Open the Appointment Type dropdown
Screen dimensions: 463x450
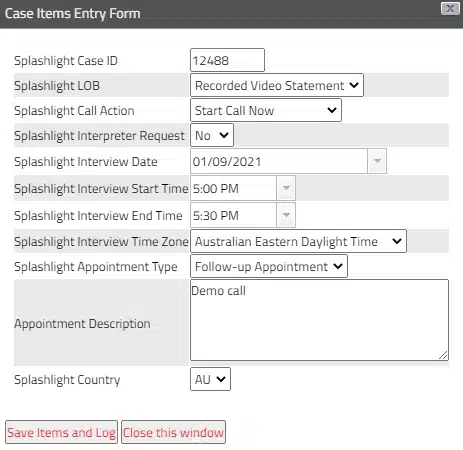(x=269, y=266)
